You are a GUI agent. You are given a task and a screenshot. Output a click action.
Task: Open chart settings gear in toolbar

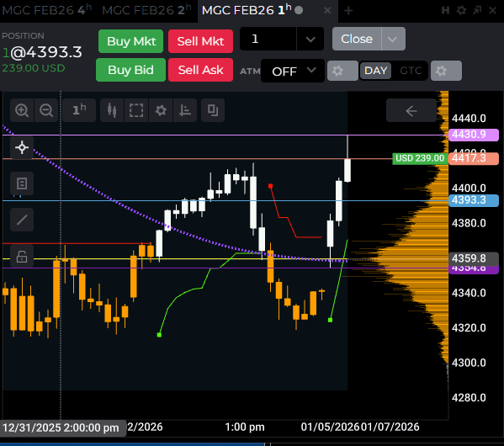[x=161, y=110]
